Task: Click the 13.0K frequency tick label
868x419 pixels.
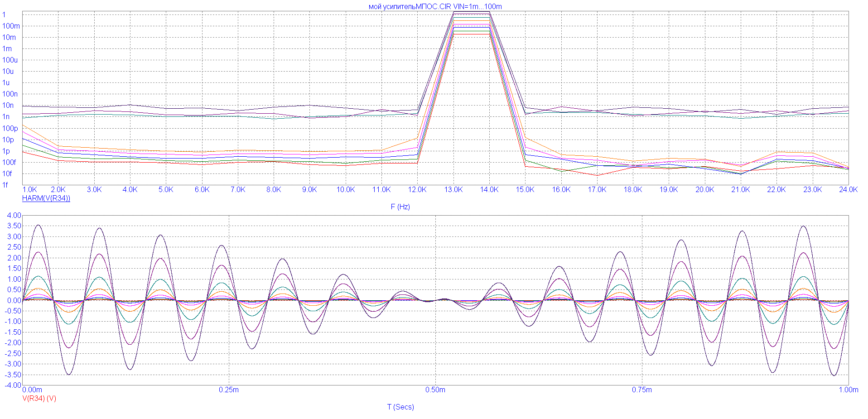Action: tap(453, 189)
